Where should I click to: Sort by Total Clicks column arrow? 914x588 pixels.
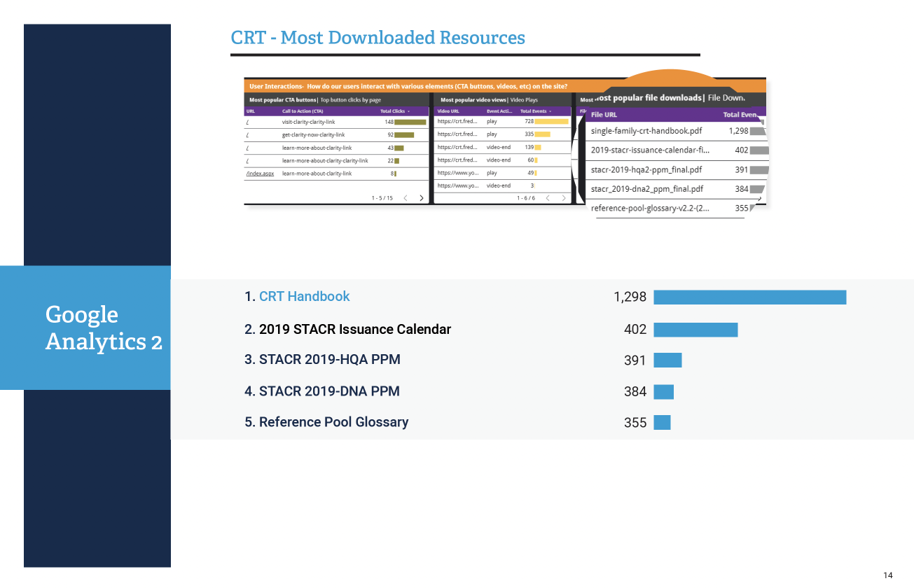(x=408, y=111)
